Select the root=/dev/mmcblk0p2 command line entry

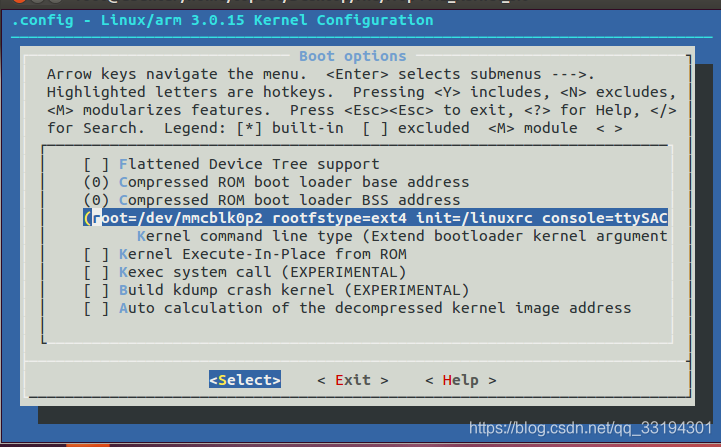[375, 218]
